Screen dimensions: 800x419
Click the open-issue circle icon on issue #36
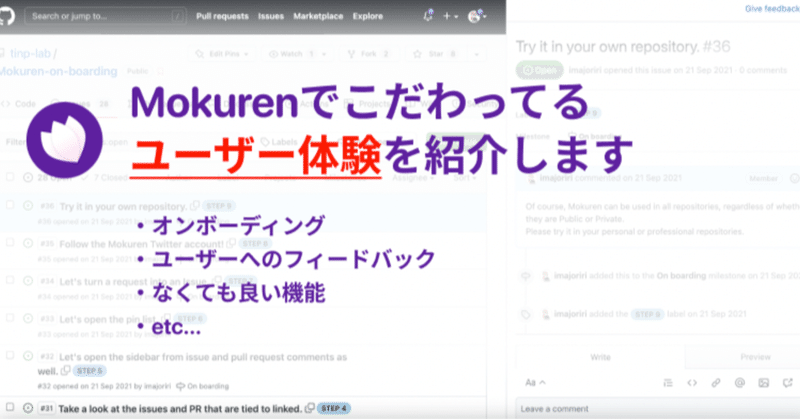pyautogui.click(x=28, y=206)
